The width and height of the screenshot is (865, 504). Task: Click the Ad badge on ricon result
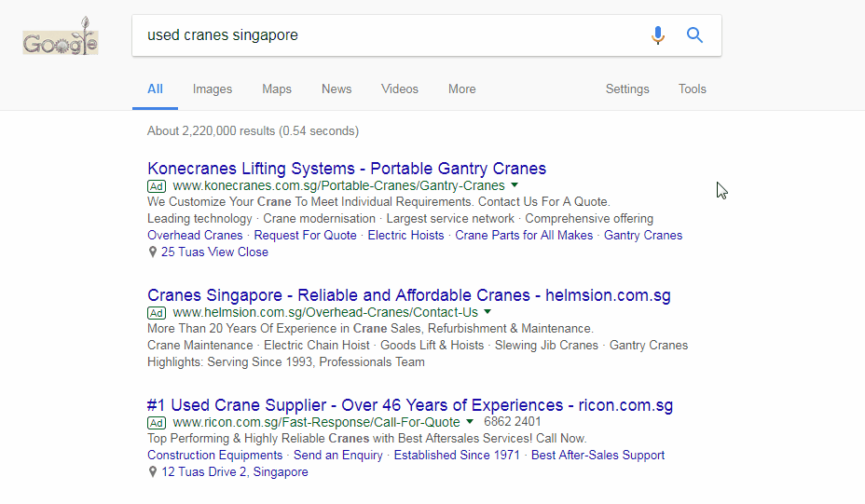(157, 423)
